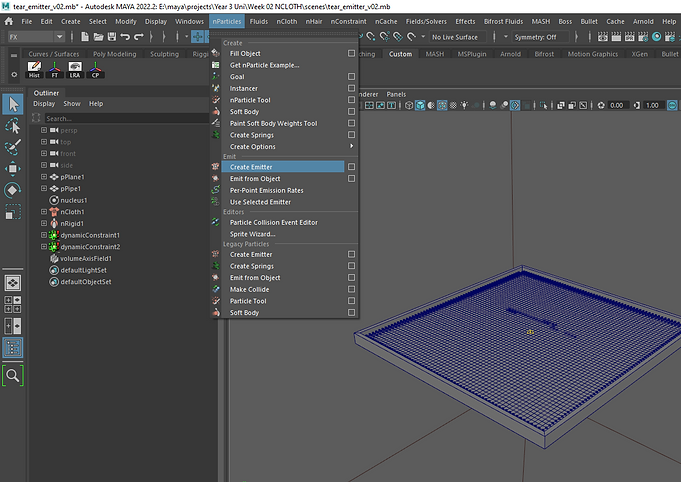Switch to the four pane layout icon

pyautogui.click(x=13, y=304)
